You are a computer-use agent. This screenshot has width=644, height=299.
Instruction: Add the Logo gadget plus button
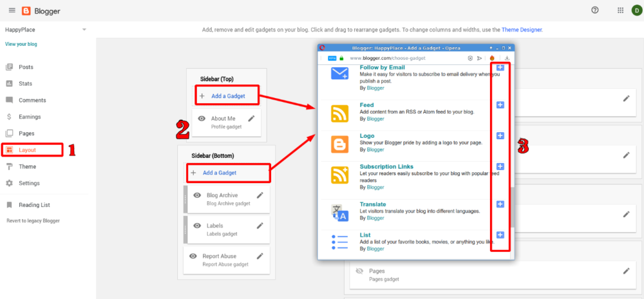500,136
